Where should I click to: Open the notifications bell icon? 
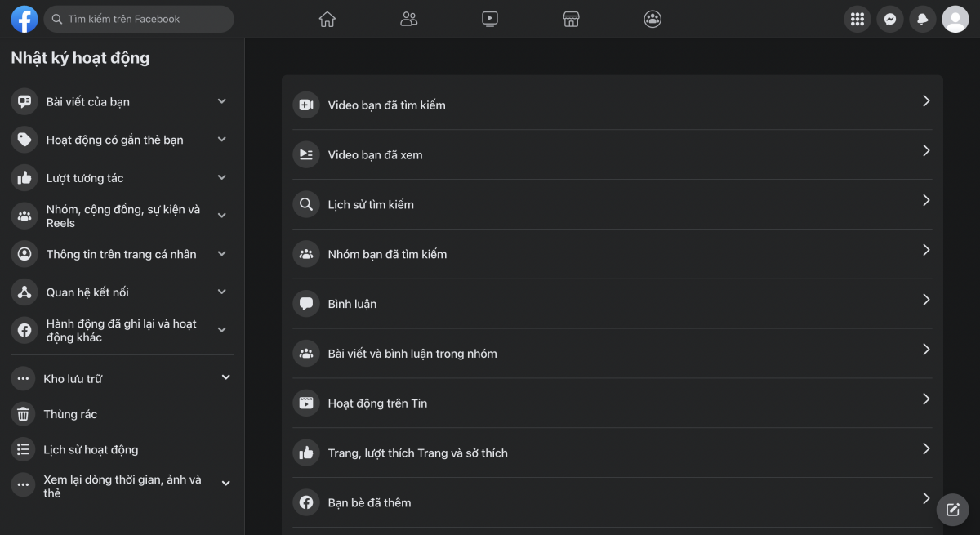click(x=923, y=19)
